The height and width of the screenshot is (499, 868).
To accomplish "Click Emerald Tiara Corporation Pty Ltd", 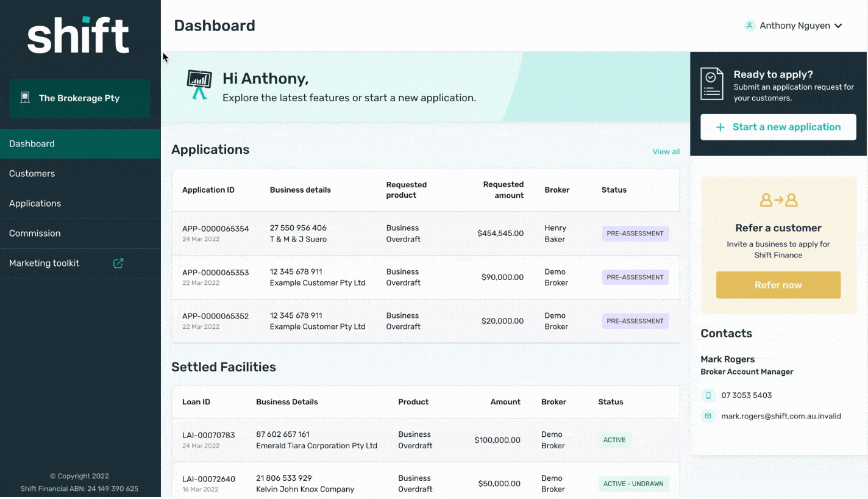I will tap(316, 445).
